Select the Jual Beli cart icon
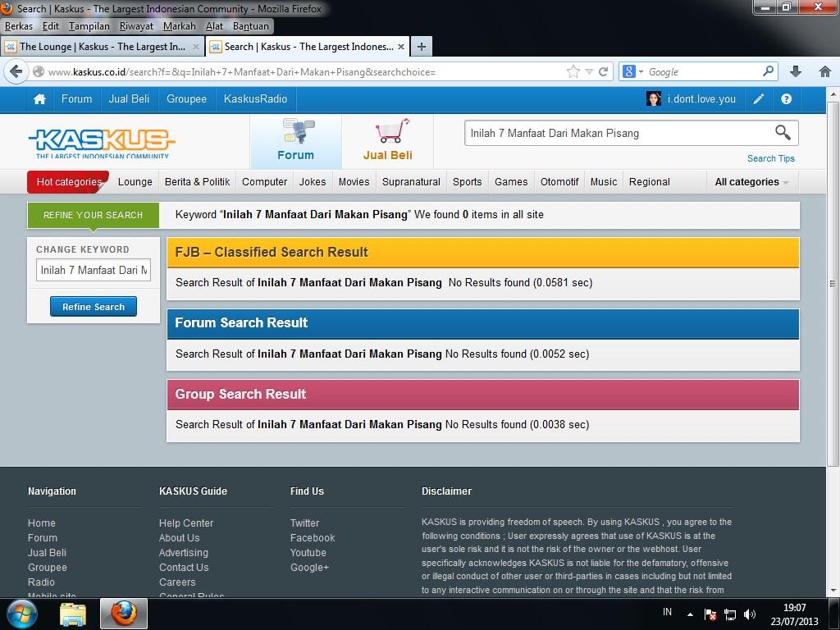This screenshot has height=630, width=840. (x=393, y=130)
